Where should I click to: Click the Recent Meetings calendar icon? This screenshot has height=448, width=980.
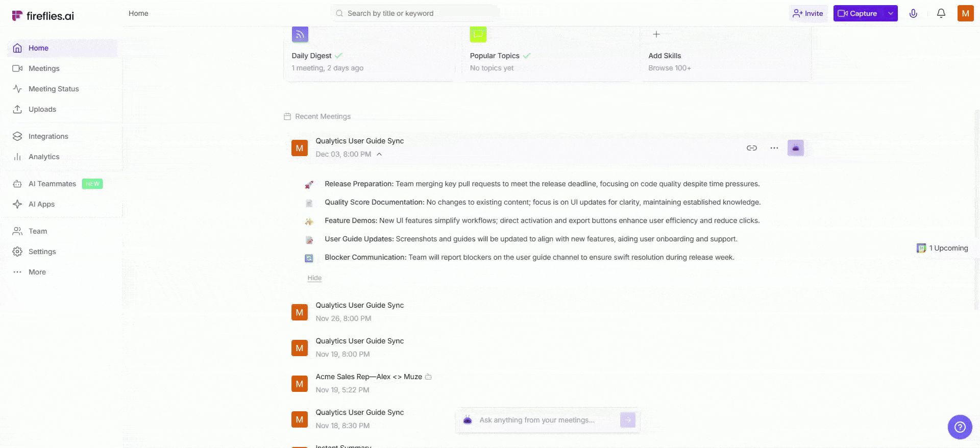[x=287, y=116]
